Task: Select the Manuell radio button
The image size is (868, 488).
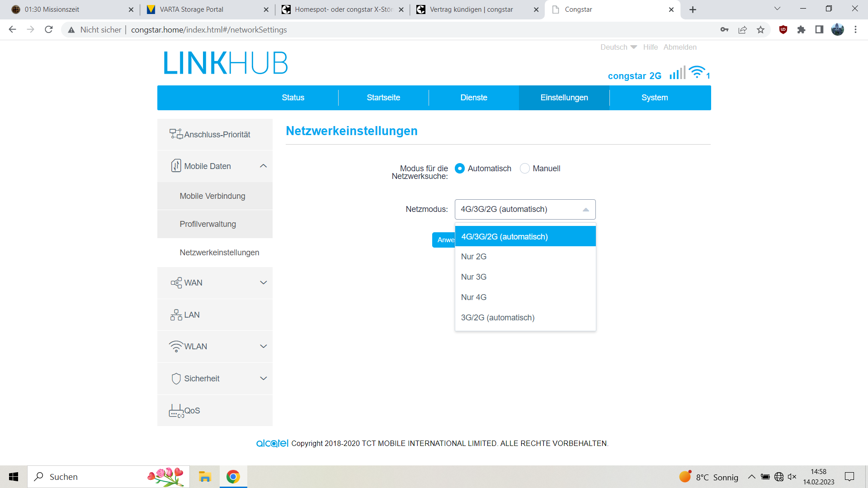Action: pyautogui.click(x=524, y=168)
